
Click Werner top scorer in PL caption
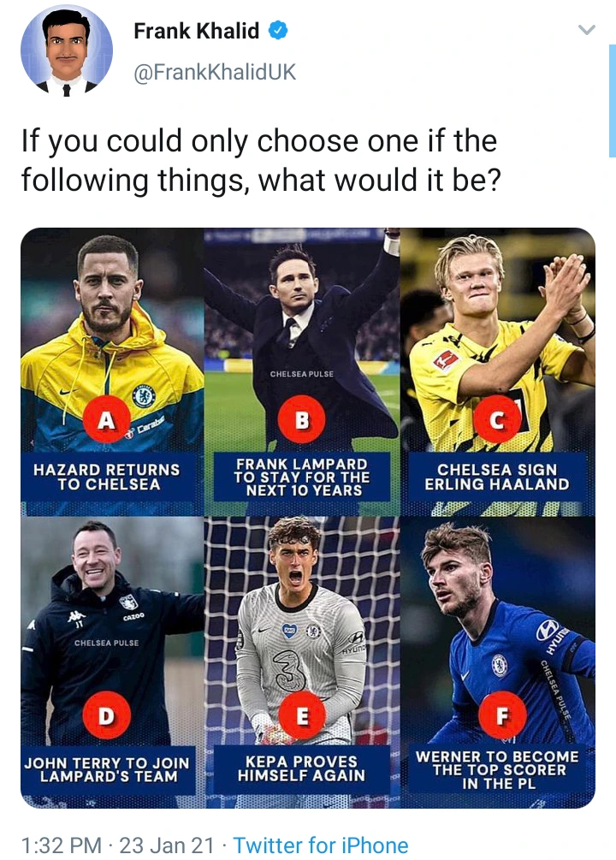pos(497,769)
